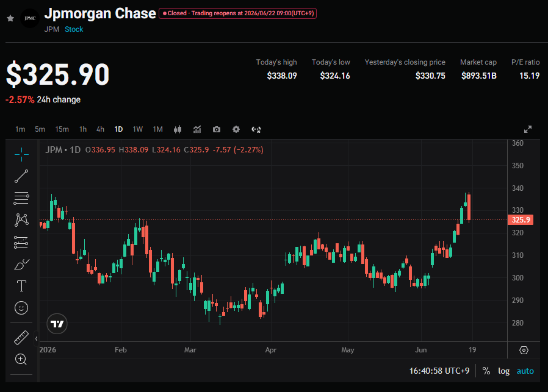Switch to 1m timeframe

pos(20,129)
